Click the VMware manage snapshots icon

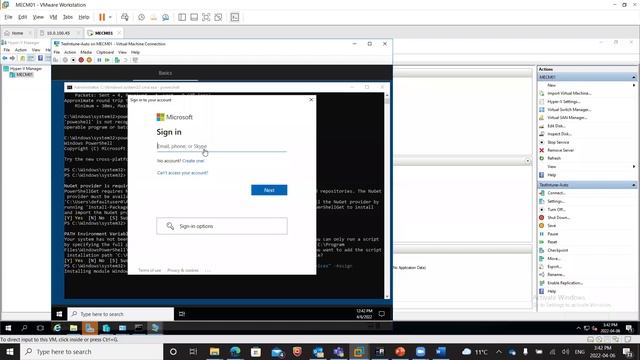[x=165, y=17]
